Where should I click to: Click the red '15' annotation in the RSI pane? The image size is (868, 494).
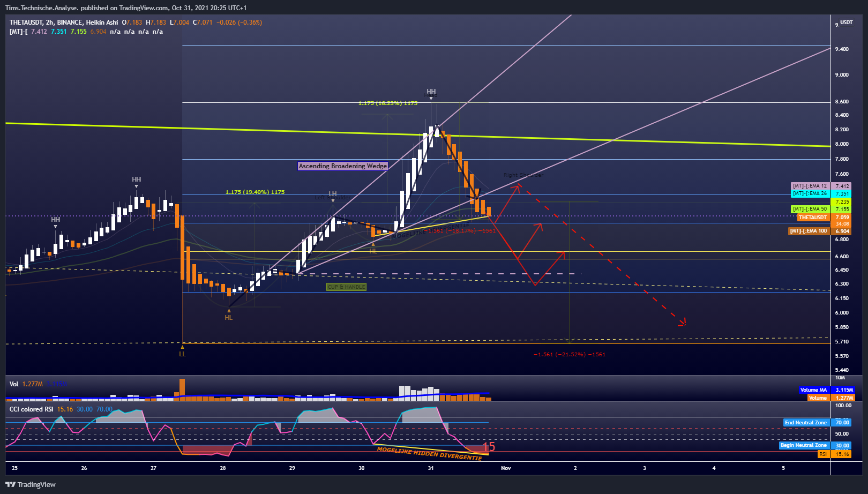(489, 447)
